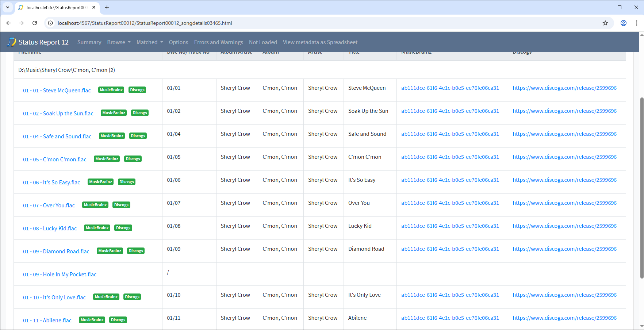Open 01 - 08 - Lucky Kid.flac
This screenshot has width=644, height=330.
tap(50, 229)
